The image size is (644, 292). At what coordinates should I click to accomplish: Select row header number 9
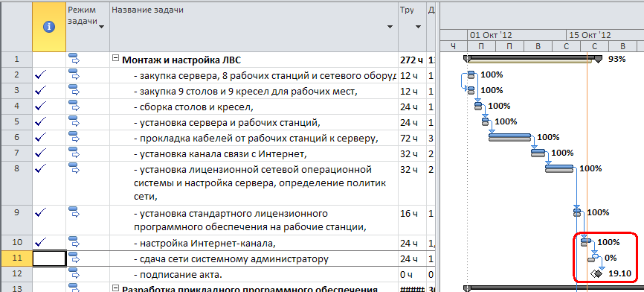16,220
